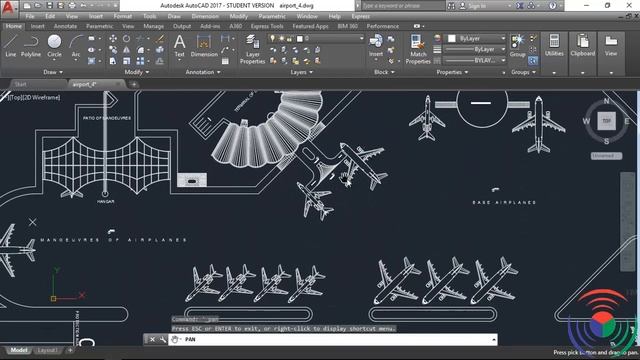
Task: Open the layer name dropdown list
Action: click(x=361, y=38)
